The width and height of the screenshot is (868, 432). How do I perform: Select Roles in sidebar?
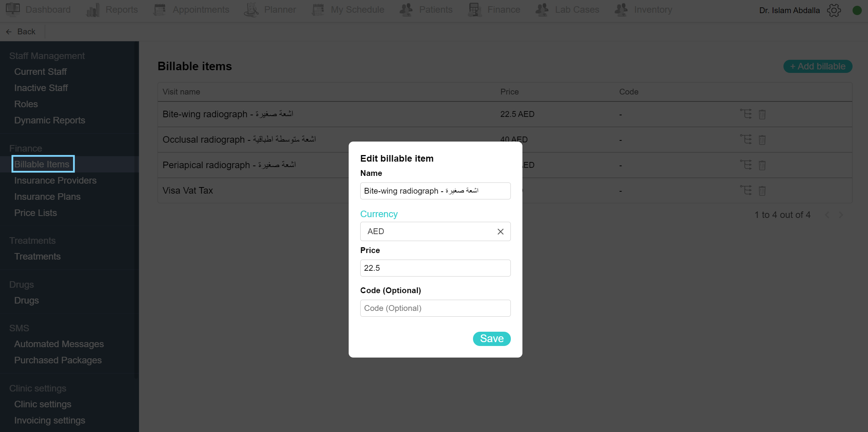coord(26,104)
